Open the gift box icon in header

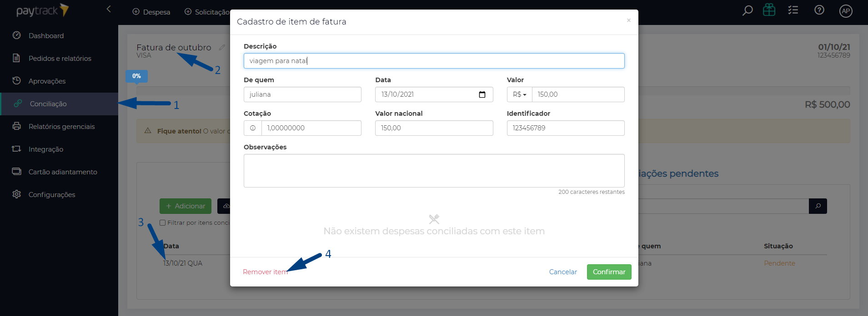pyautogui.click(x=769, y=10)
